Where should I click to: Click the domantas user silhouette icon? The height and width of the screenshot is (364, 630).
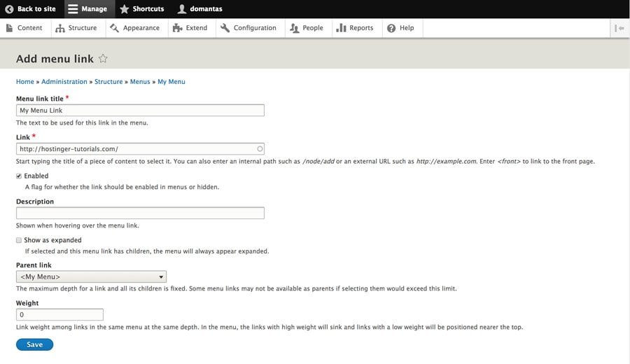pyautogui.click(x=182, y=9)
